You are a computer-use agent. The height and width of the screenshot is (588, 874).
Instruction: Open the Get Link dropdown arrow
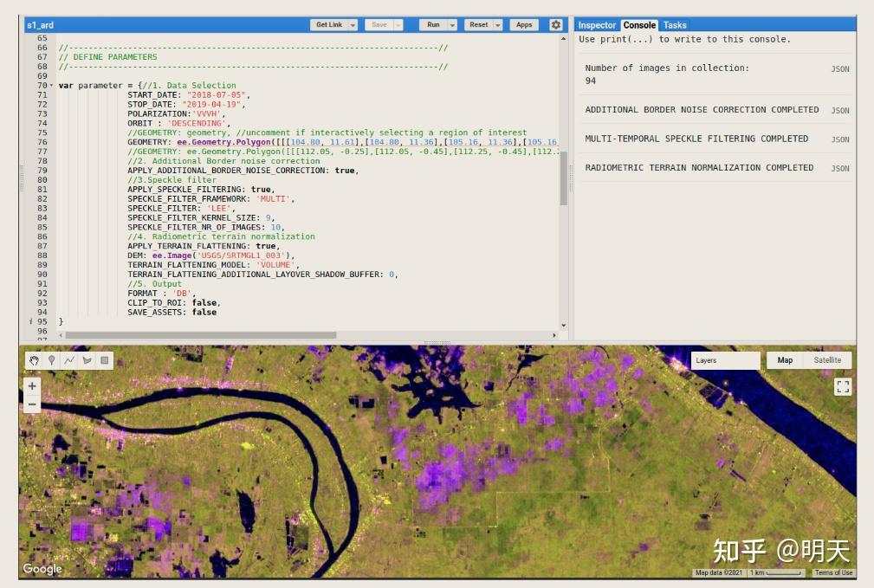pyautogui.click(x=353, y=24)
